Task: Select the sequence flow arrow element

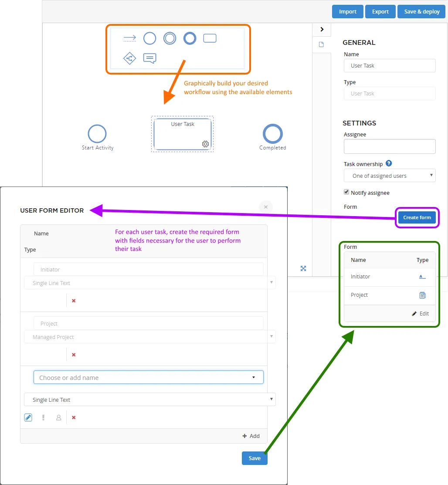Action: pyautogui.click(x=129, y=38)
